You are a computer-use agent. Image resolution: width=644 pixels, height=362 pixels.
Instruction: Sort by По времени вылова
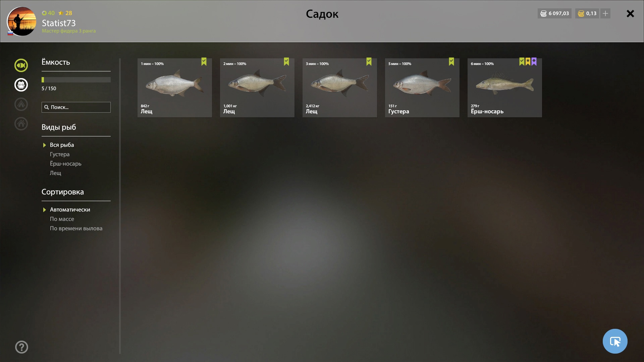(76, 228)
